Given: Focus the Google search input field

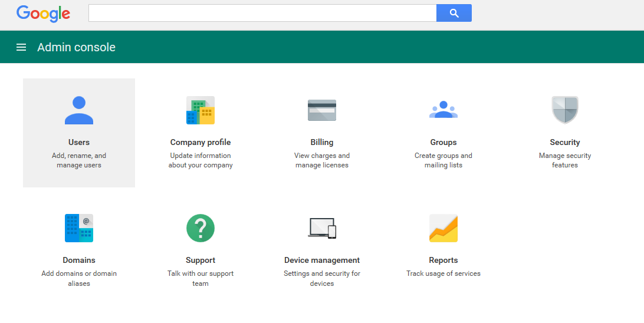Looking at the screenshot, I should [x=262, y=13].
